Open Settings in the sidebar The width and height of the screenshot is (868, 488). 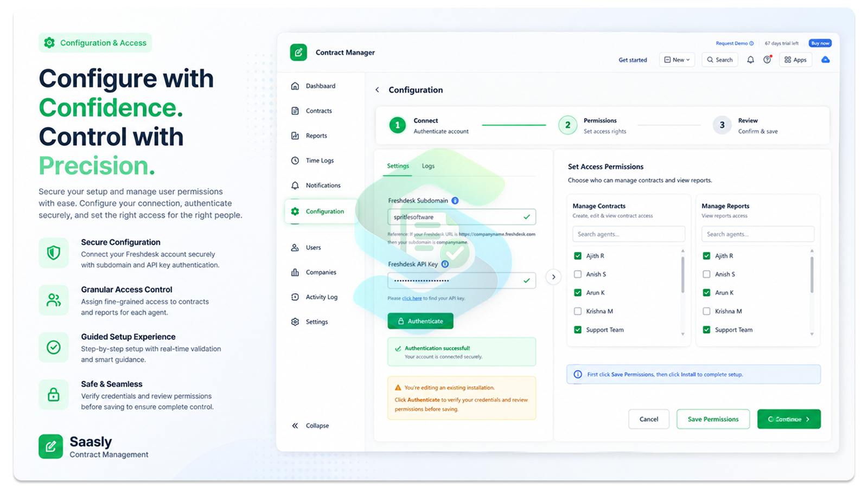[x=310, y=322]
